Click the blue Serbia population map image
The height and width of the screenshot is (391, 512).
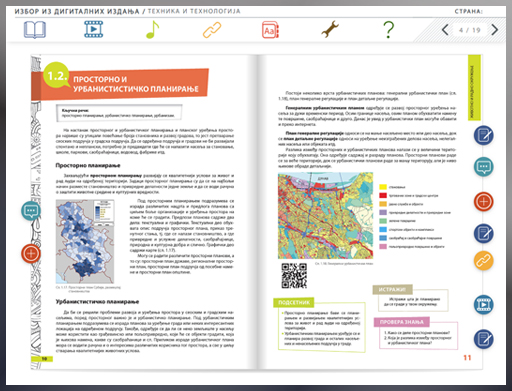point(85,242)
